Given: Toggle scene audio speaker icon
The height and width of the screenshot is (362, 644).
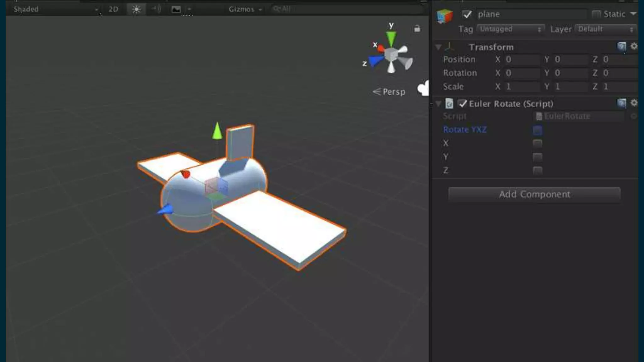Looking at the screenshot, I should (x=156, y=9).
